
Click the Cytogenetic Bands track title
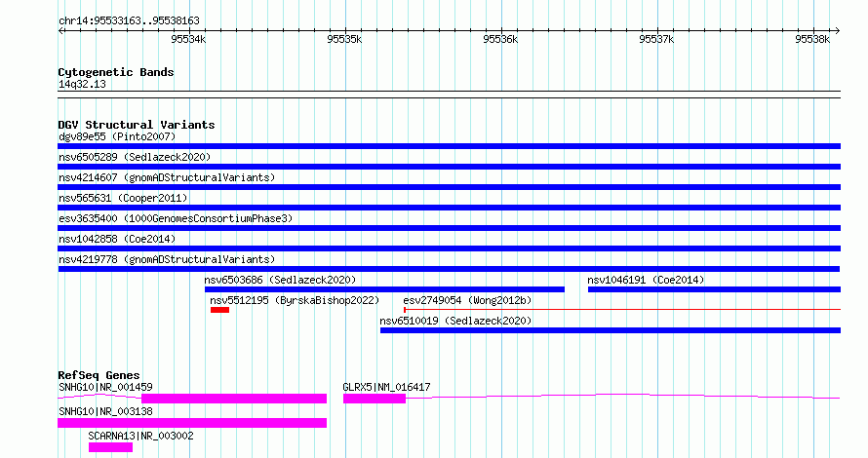click(116, 72)
